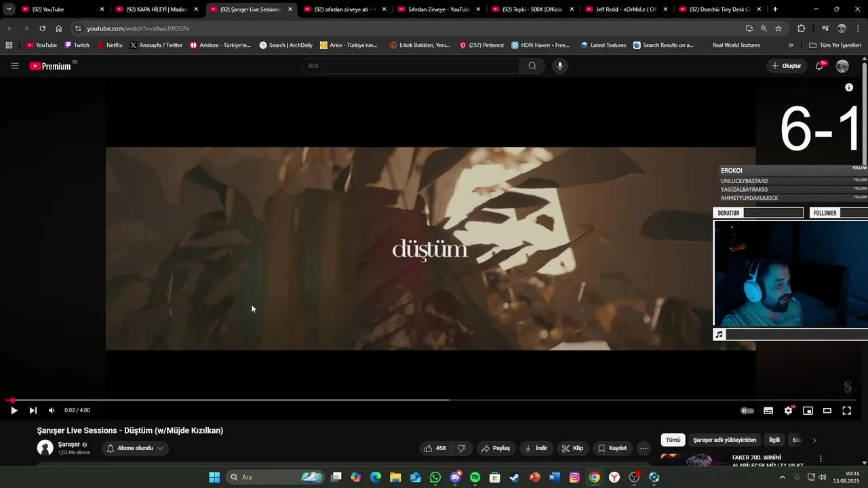Open more actions three-dot menu

[x=644, y=448]
